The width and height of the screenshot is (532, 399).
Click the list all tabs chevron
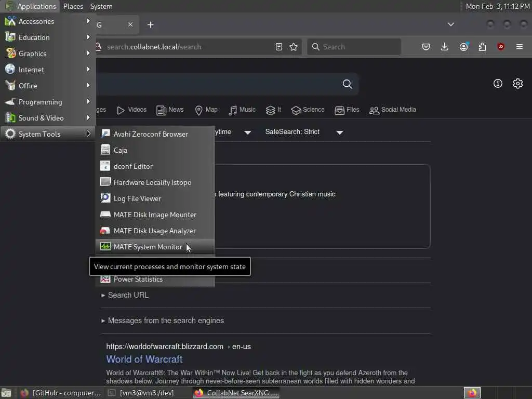(450, 24)
